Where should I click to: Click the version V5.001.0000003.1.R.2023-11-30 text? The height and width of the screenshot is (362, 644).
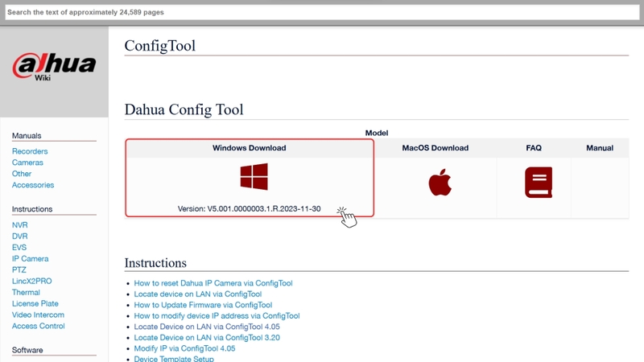[249, 209]
